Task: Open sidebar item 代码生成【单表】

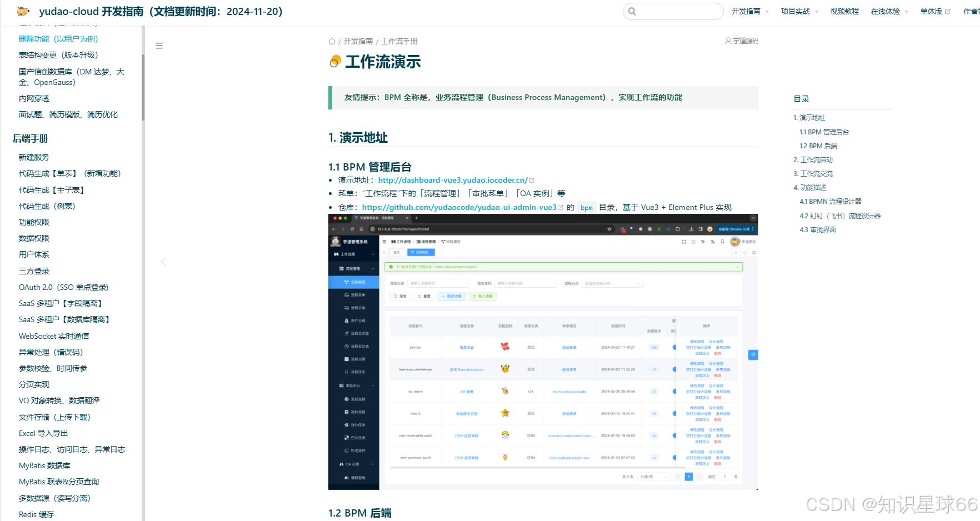Action: click(70, 173)
